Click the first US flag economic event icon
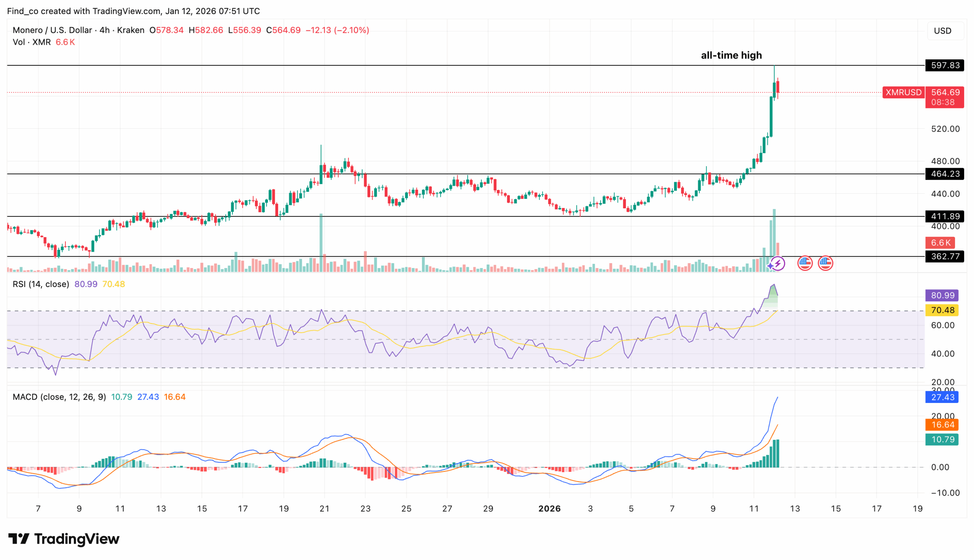974x560 pixels. coord(805,263)
